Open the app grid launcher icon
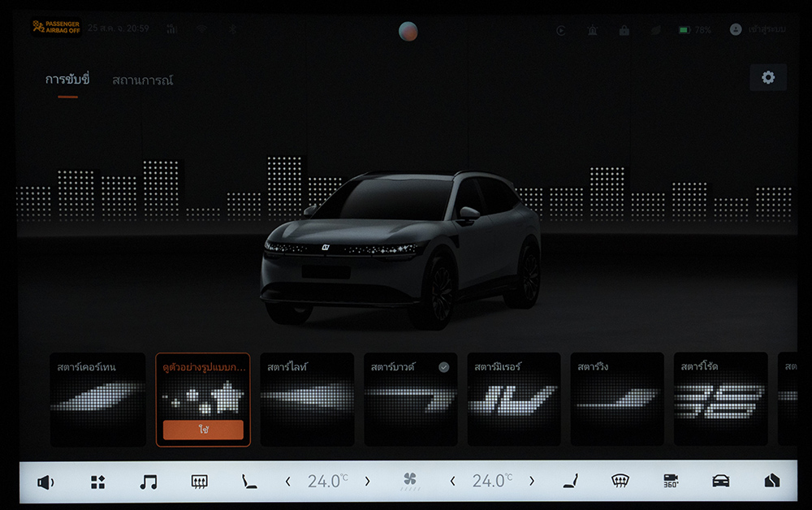The width and height of the screenshot is (812, 510). pyautogui.click(x=97, y=482)
